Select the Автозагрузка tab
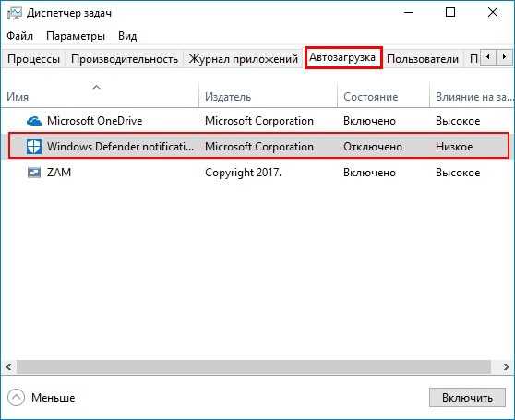The image size is (515, 420). coord(342,57)
